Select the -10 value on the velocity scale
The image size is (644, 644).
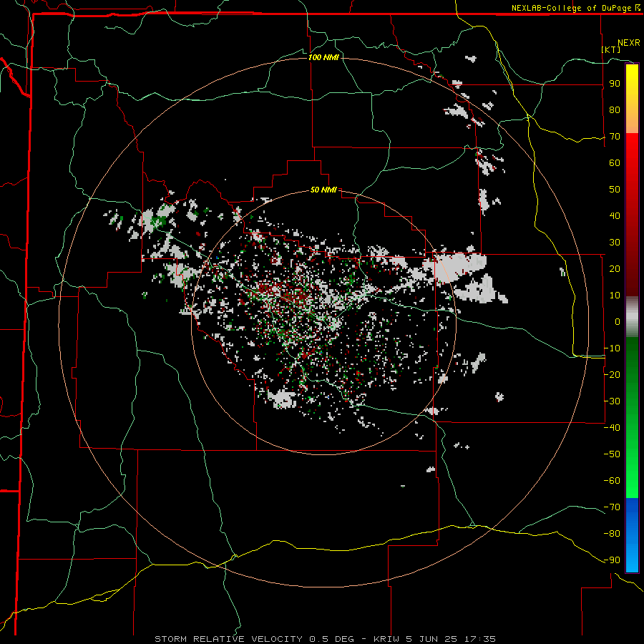pyautogui.click(x=612, y=348)
